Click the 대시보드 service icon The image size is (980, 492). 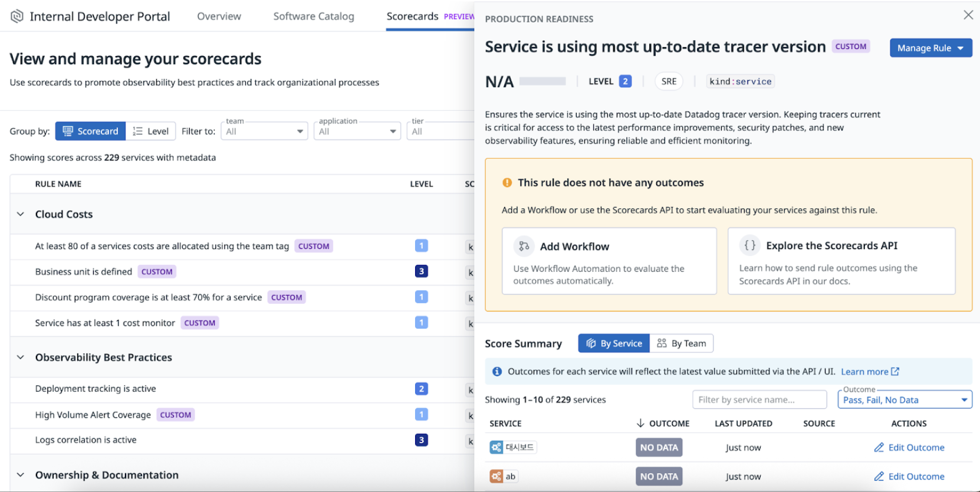[496, 447]
